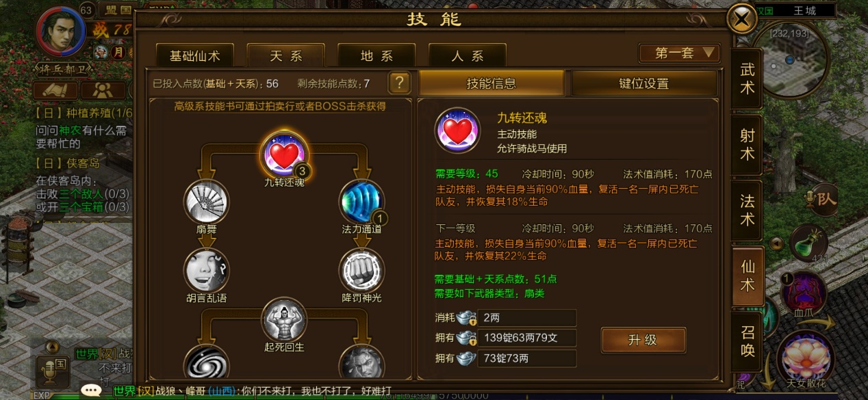Open the 第一套 skill set dropdown

(679, 53)
